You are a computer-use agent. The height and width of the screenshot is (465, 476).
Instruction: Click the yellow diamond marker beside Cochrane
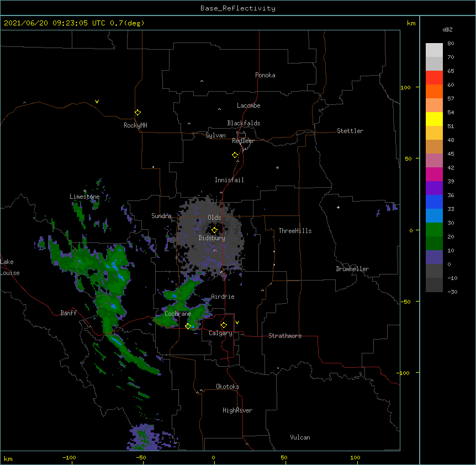pos(188,326)
